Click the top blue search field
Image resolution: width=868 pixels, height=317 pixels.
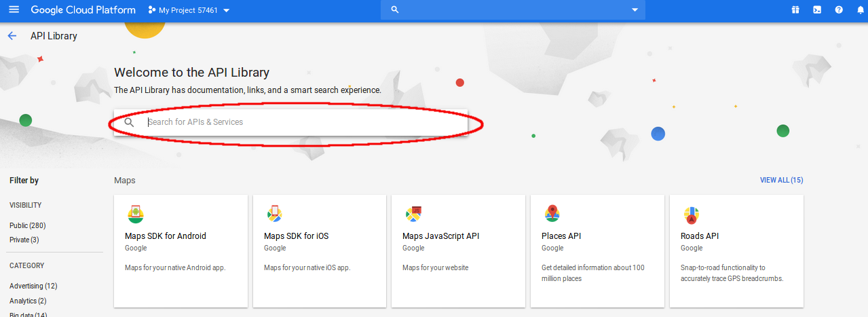click(513, 10)
